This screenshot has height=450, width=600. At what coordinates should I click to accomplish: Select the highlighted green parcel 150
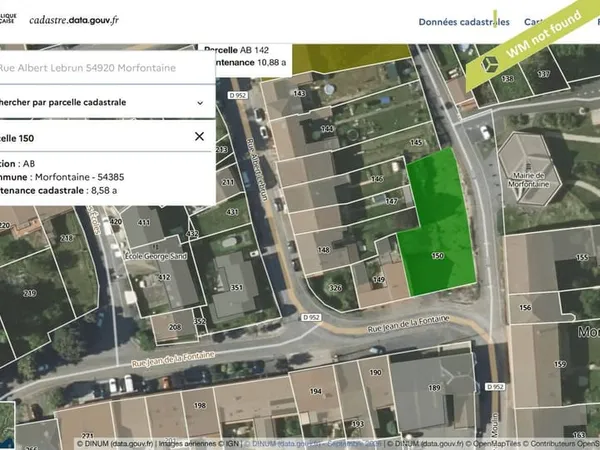[438, 255]
